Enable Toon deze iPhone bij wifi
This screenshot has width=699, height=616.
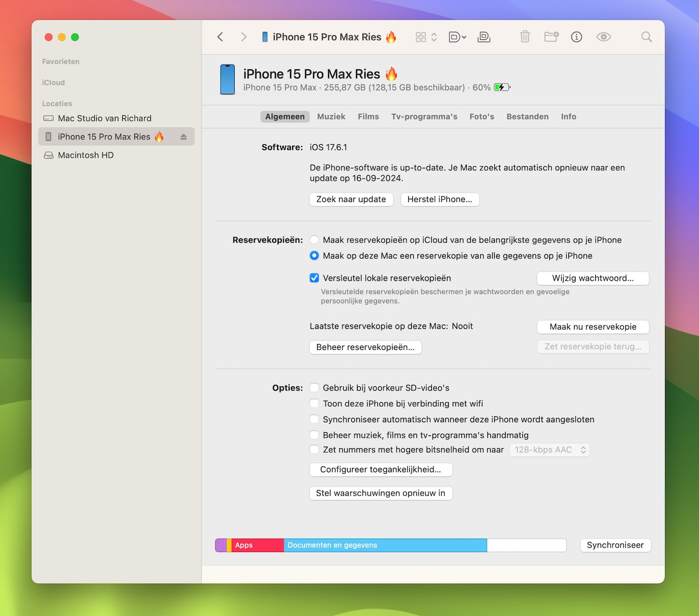coord(315,403)
